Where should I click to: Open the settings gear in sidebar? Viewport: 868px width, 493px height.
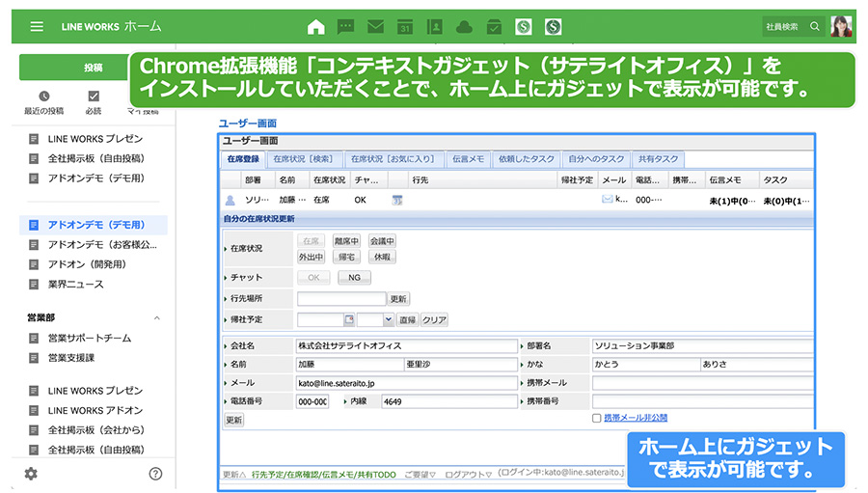(31, 474)
